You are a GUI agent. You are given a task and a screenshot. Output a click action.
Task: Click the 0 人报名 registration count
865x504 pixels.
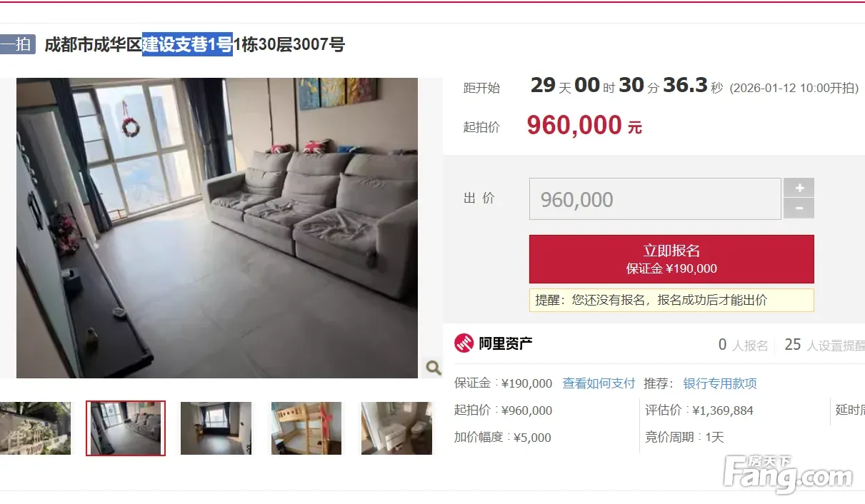click(x=743, y=345)
